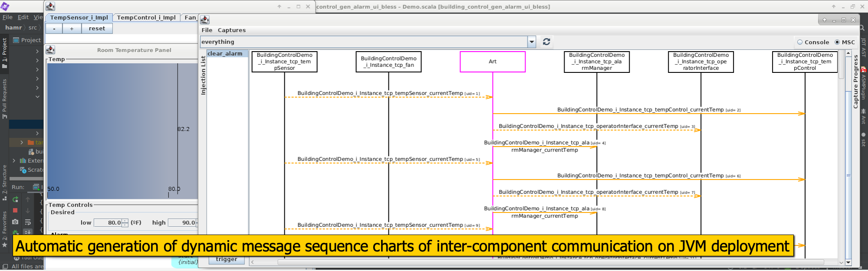
Task: Expand the External Libraries tree node
Action: click(x=14, y=160)
